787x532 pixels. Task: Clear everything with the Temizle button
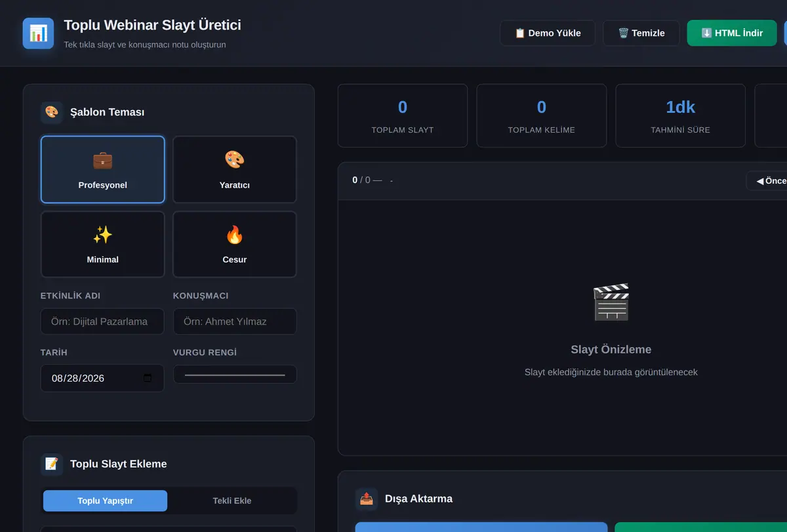(x=641, y=33)
